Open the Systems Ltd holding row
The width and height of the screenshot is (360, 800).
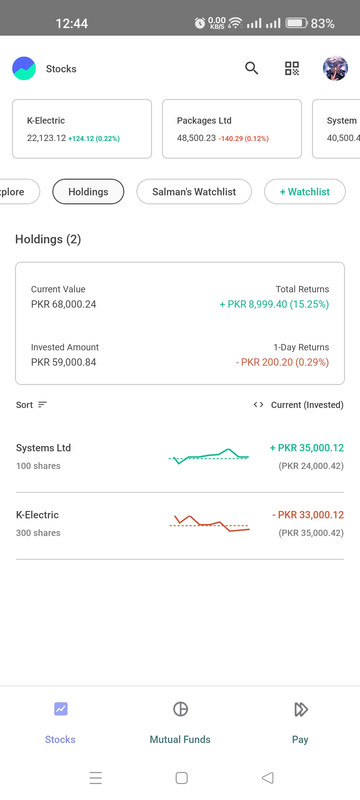(x=179, y=457)
